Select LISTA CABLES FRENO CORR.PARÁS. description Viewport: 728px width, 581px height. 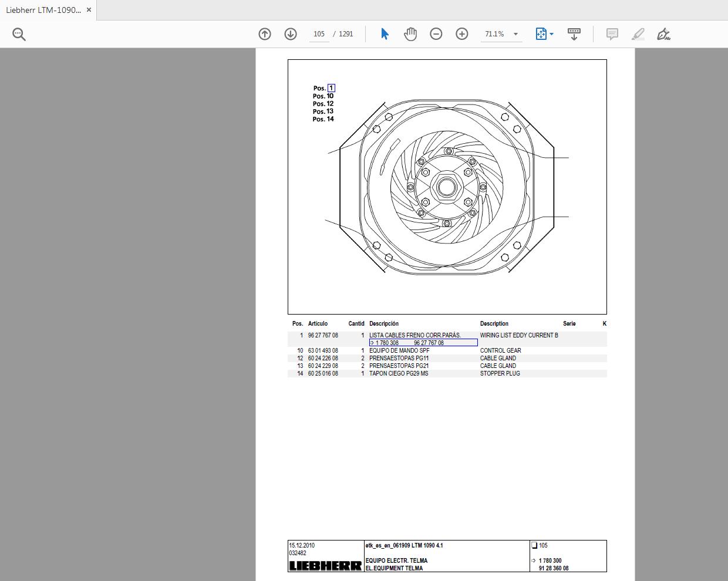point(415,335)
